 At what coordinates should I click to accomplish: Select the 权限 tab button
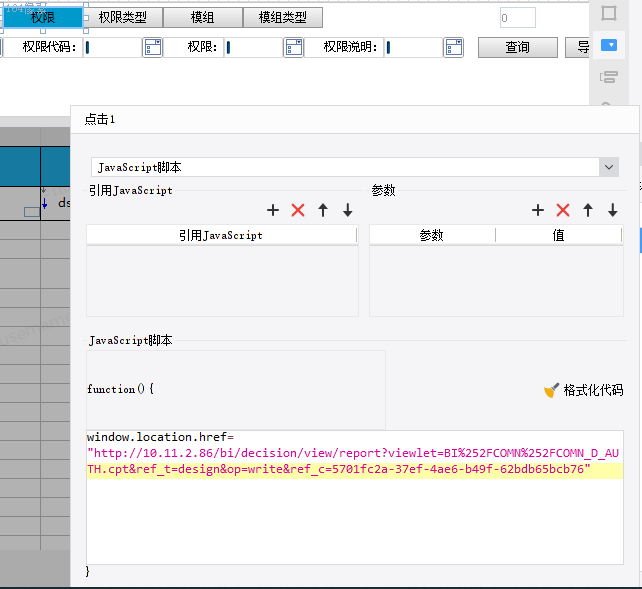pos(43,18)
